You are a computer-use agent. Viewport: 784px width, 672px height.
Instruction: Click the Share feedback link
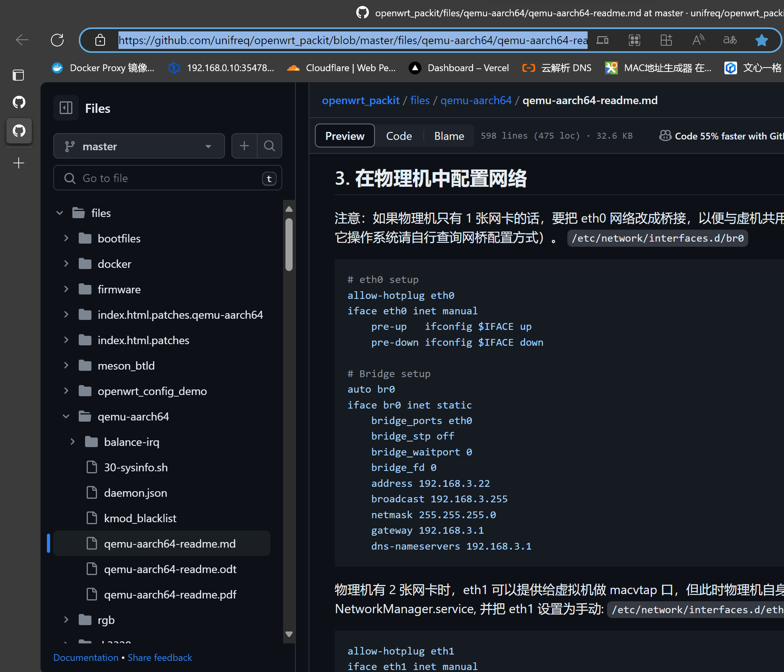[x=159, y=658]
